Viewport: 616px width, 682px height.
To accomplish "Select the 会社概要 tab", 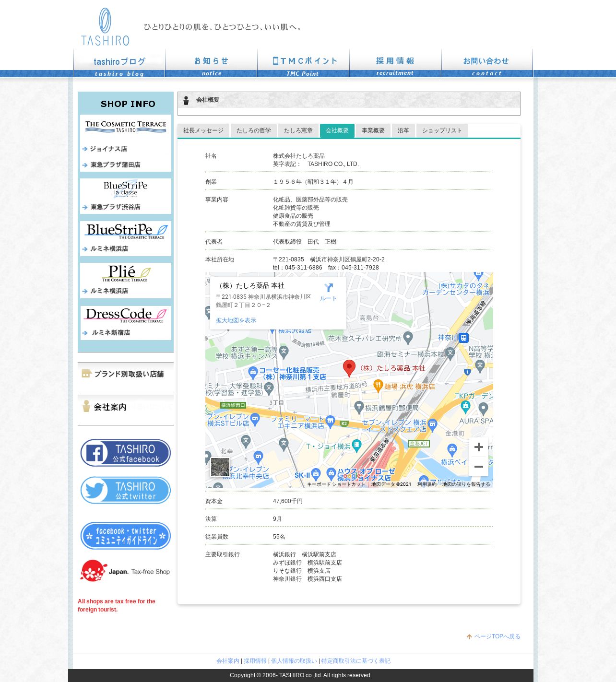I will point(337,130).
